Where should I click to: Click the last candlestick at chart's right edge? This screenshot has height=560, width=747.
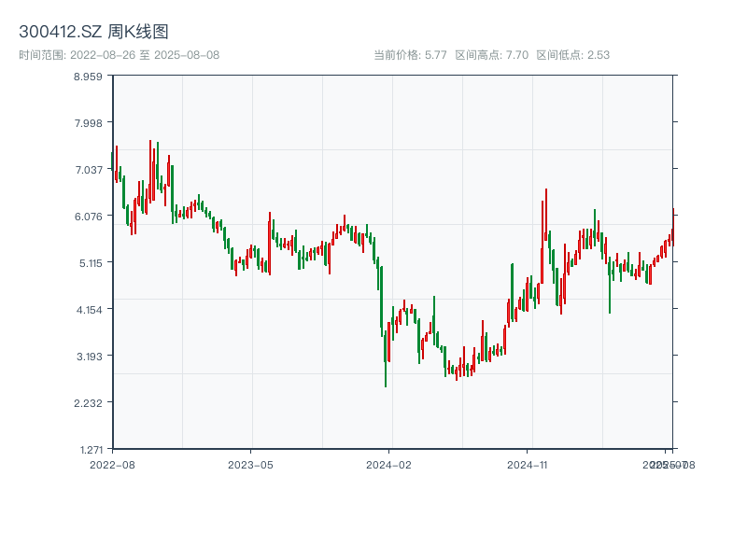coord(672,229)
